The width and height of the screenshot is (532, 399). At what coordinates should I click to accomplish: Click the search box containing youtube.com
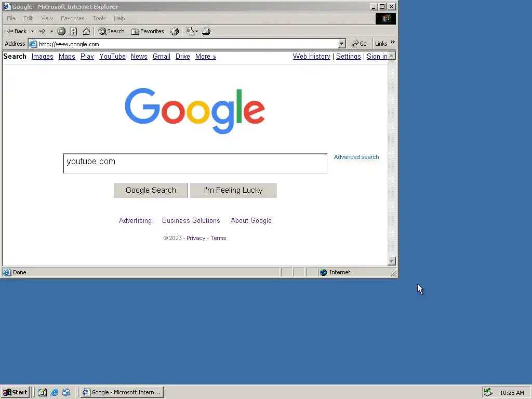[195, 163]
